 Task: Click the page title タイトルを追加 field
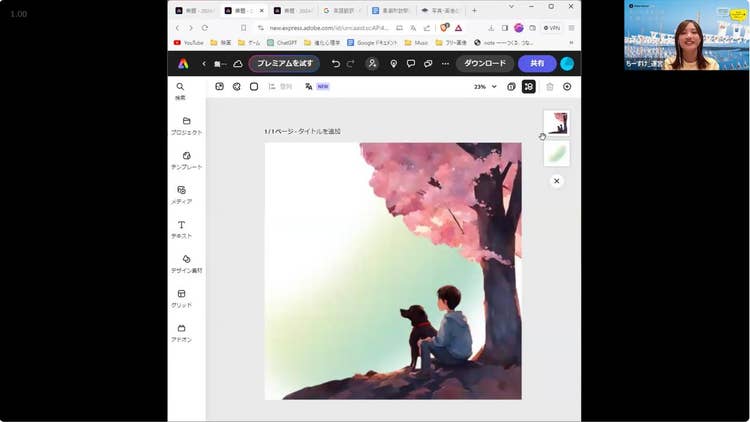(319, 131)
